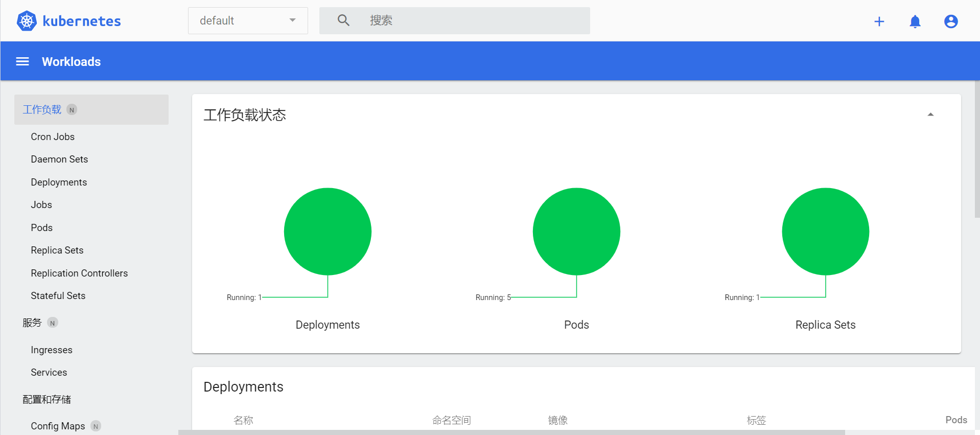Click the N badge next to 工作负载

[x=72, y=110]
